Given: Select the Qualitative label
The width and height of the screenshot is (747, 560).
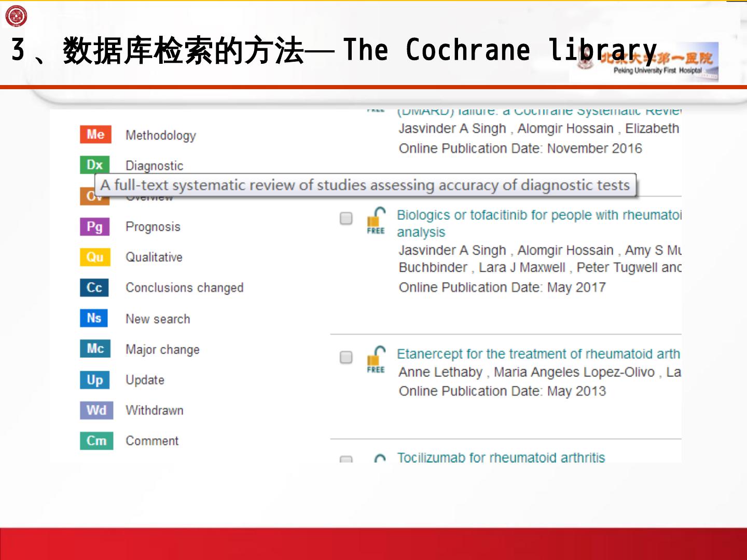Looking at the screenshot, I should (154, 257).
